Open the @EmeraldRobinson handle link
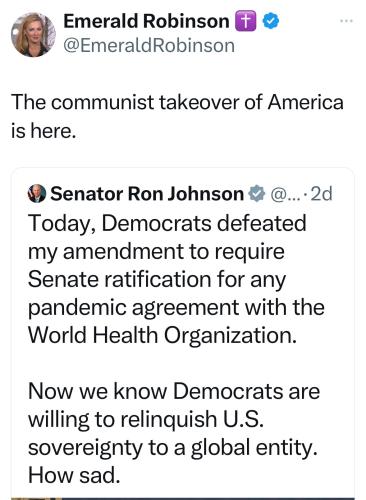Image resolution: width=366 pixels, height=500 pixels. [149, 45]
